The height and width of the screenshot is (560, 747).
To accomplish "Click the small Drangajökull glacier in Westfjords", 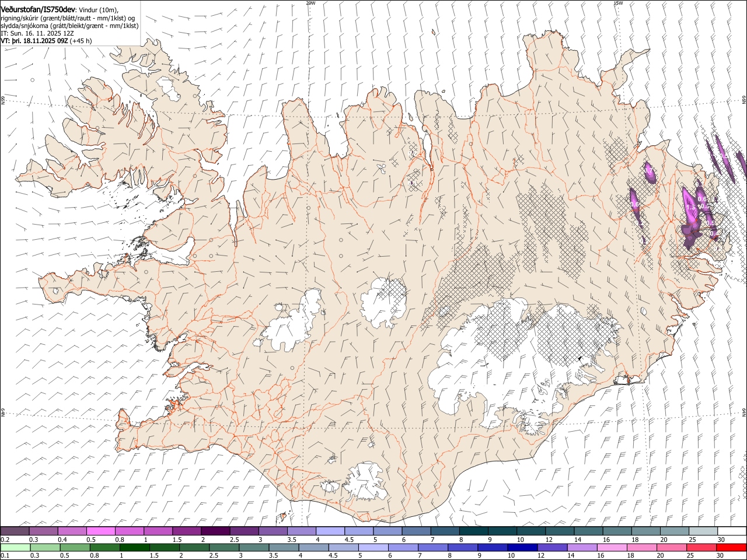I will tap(169, 87).
